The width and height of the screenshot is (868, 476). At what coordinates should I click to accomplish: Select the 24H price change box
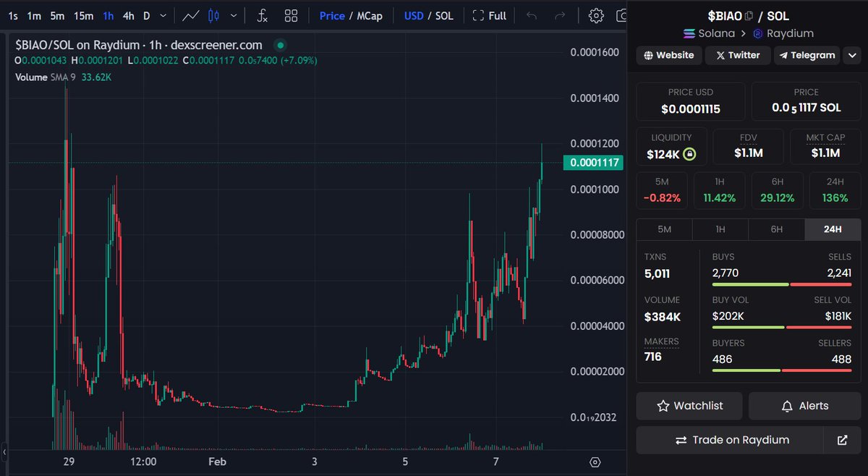835,191
